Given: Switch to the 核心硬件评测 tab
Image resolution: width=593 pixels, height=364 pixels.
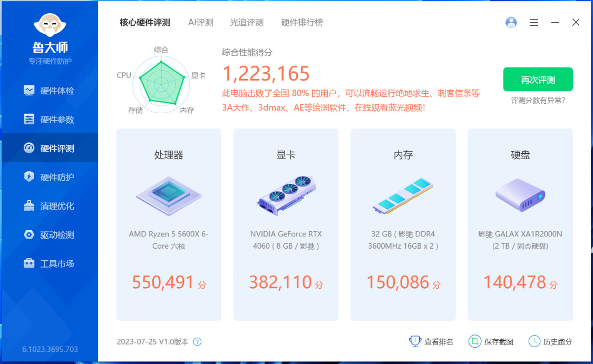Looking at the screenshot, I should click(145, 23).
